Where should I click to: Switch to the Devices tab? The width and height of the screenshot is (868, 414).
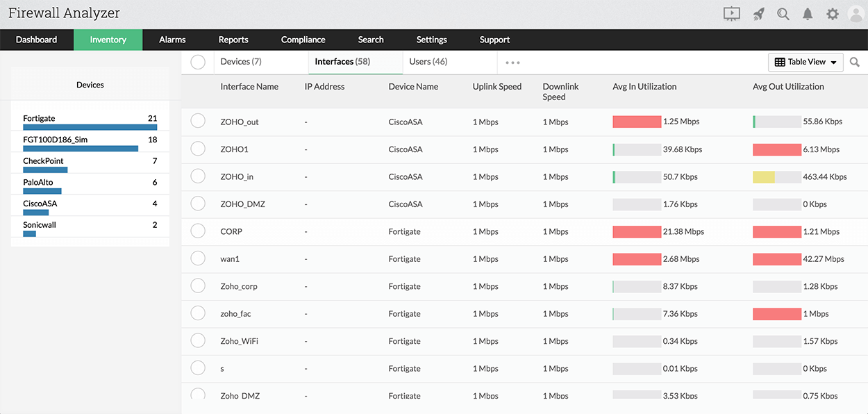240,61
